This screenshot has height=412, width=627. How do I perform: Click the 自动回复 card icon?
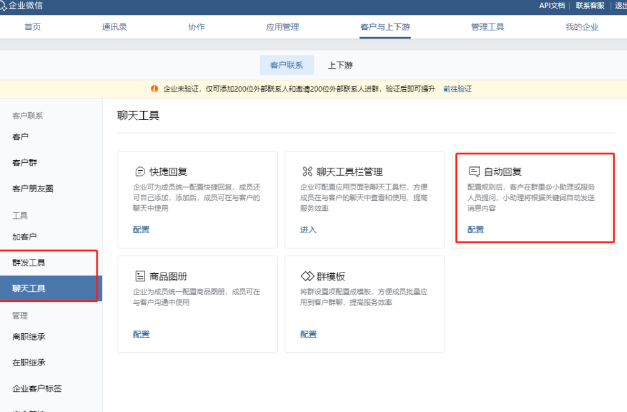pyautogui.click(x=474, y=172)
